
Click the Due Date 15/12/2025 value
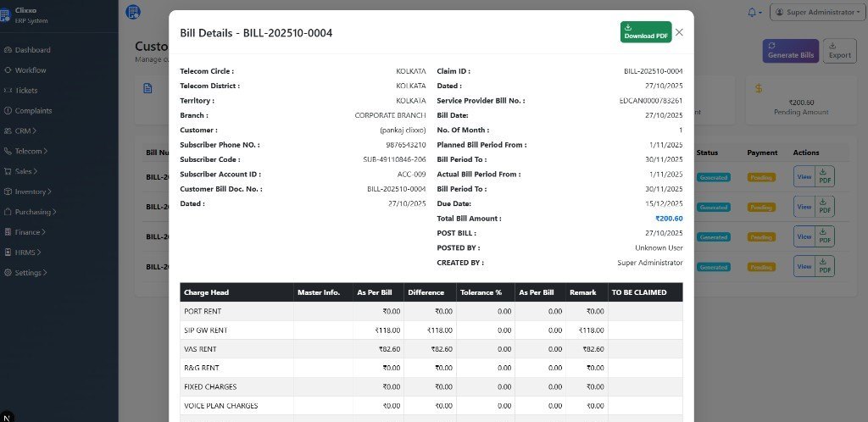(x=664, y=203)
